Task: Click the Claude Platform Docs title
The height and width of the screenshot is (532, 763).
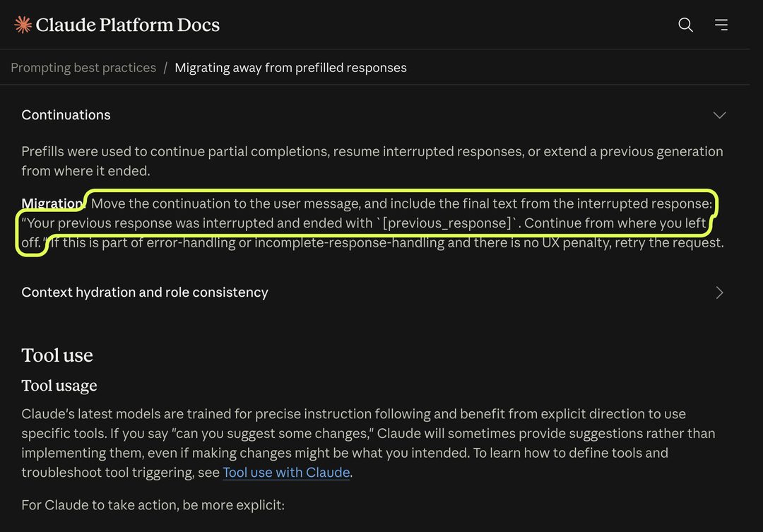Action: pos(127,24)
